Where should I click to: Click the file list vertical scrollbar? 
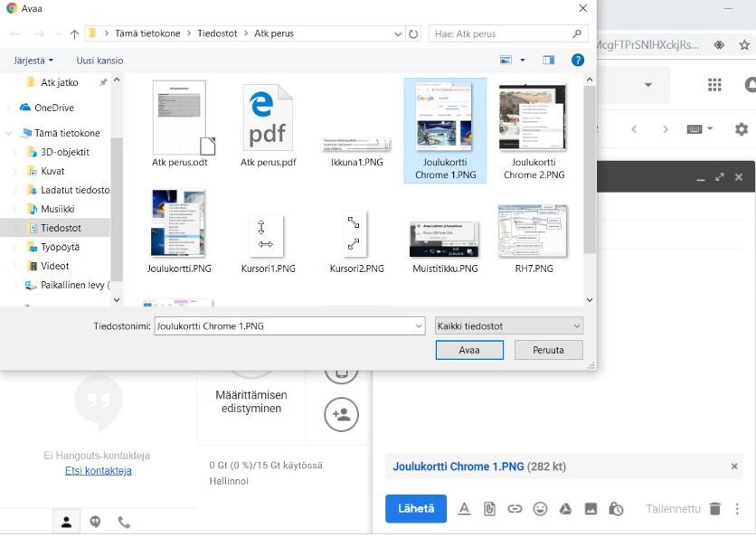[x=590, y=169]
